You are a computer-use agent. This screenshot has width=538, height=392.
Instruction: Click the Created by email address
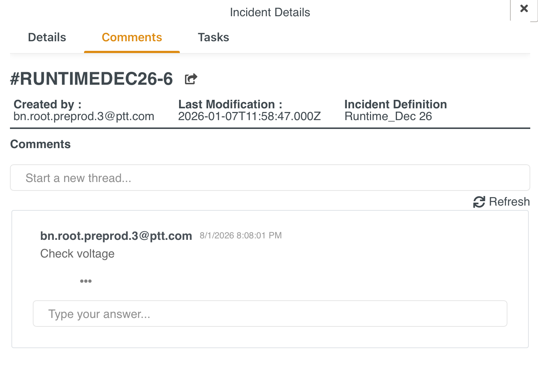(84, 116)
